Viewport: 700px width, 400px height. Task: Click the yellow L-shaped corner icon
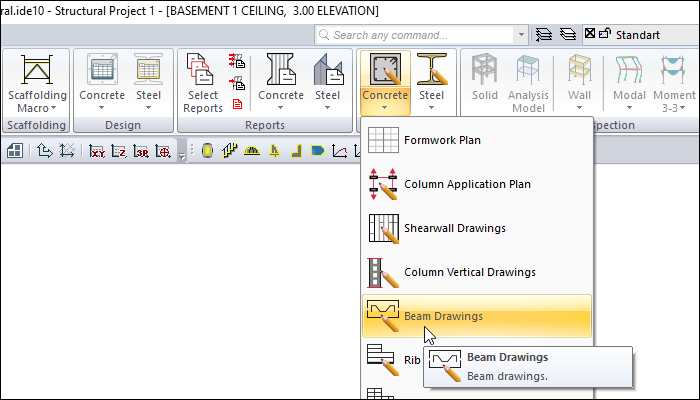[x=296, y=151]
